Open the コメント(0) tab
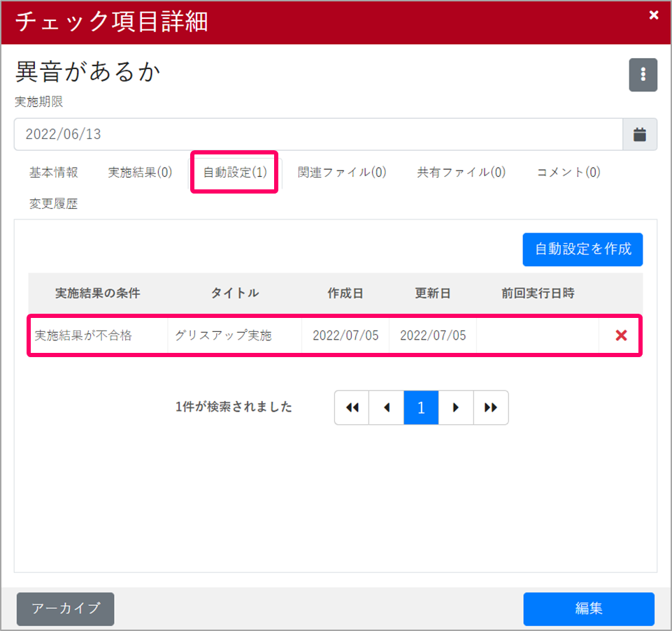 click(x=568, y=172)
